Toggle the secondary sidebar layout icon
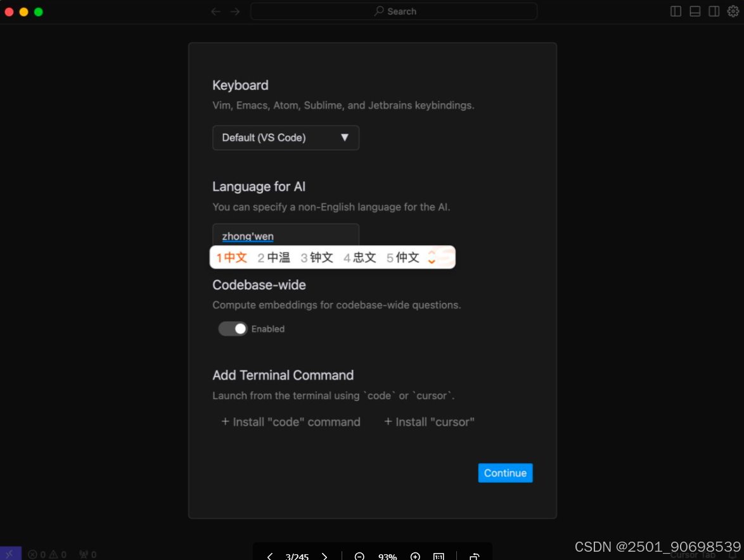Screen dimensions: 744x560 [714, 11]
